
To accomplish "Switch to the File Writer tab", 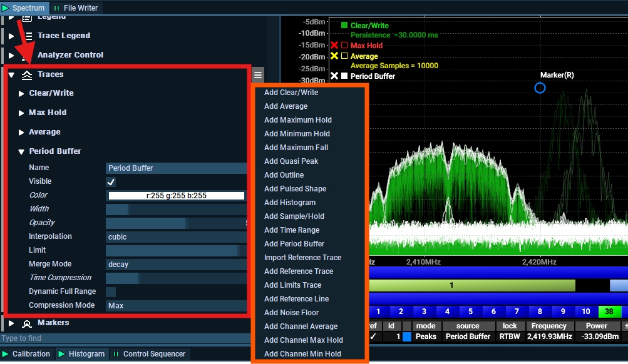I will coord(76,8).
